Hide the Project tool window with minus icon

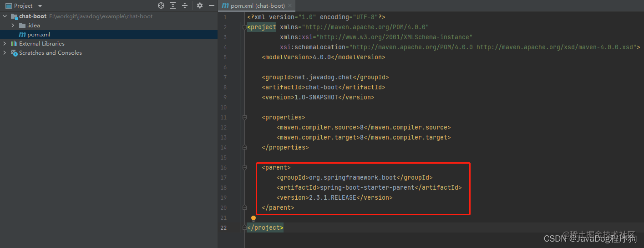pyautogui.click(x=212, y=5)
